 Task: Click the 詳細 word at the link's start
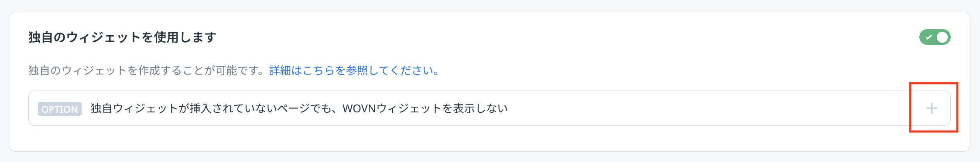click(x=280, y=71)
